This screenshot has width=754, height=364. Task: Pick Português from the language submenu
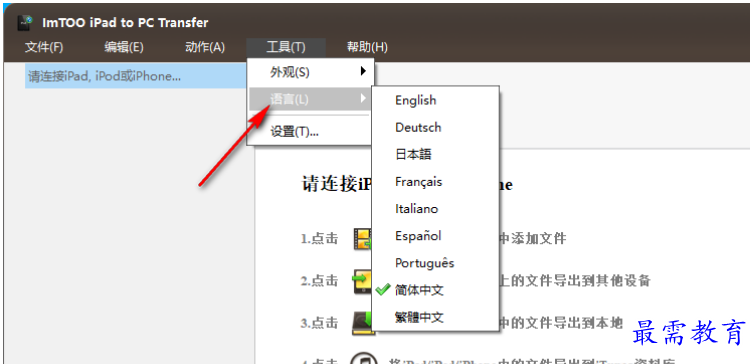[436, 263]
